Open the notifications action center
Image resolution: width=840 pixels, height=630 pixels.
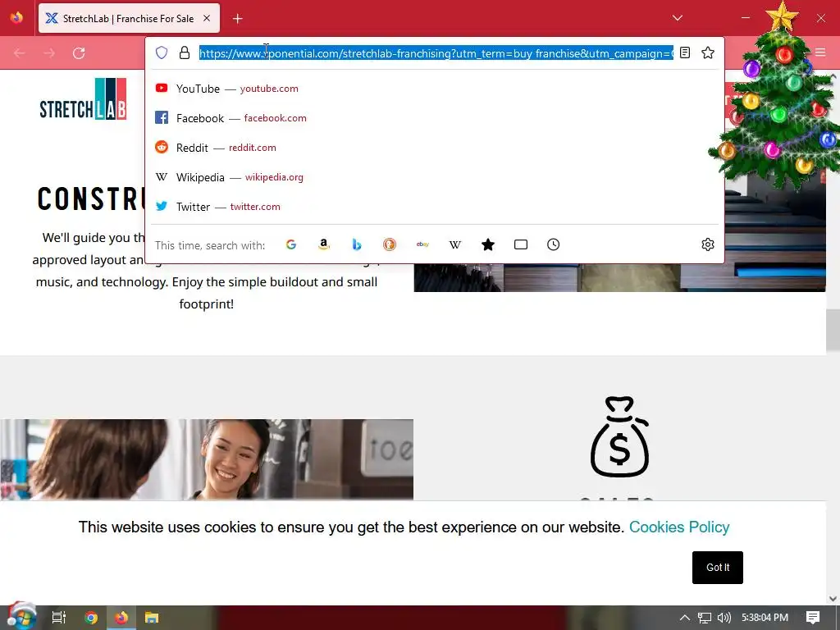click(813, 618)
